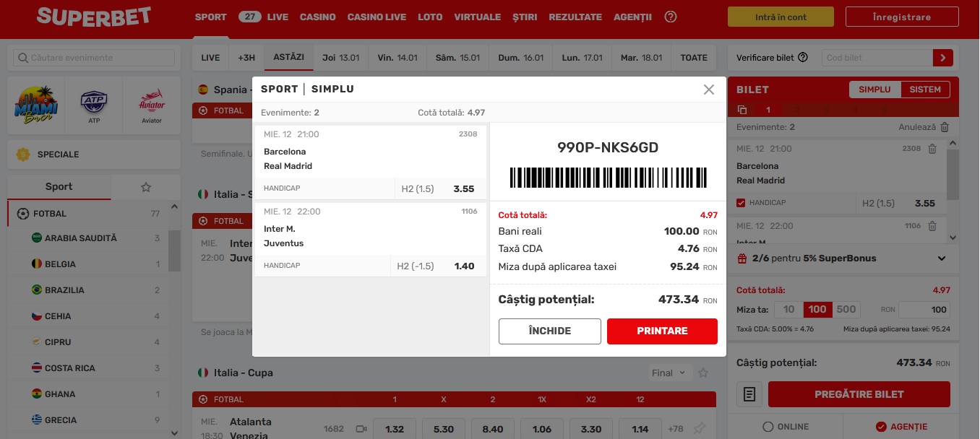Click the Bilet panel scrollbar
The width and height of the screenshot is (980, 439).
[953, 173]
